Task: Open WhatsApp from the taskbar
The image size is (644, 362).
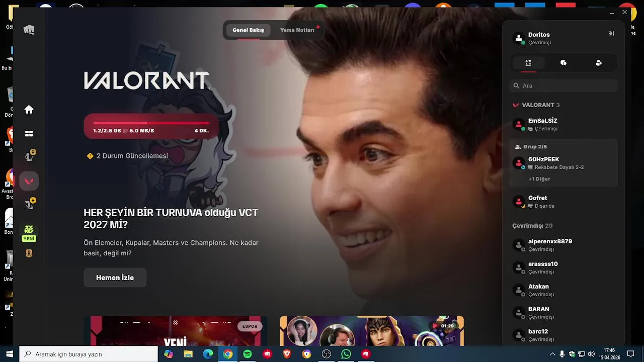Action: coord(346,354)
